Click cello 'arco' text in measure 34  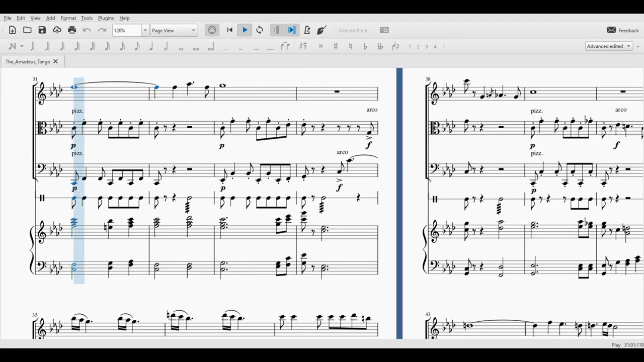click(342, 152)
